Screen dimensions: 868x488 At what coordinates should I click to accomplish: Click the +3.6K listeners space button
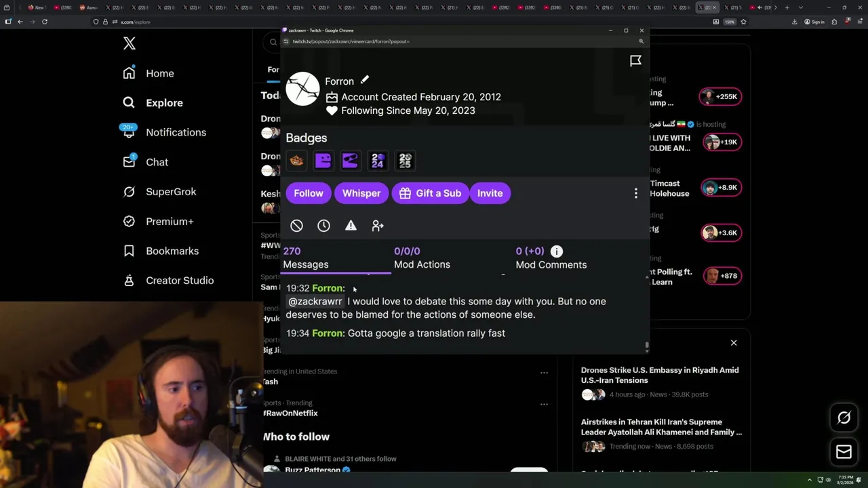click(721, 232)
